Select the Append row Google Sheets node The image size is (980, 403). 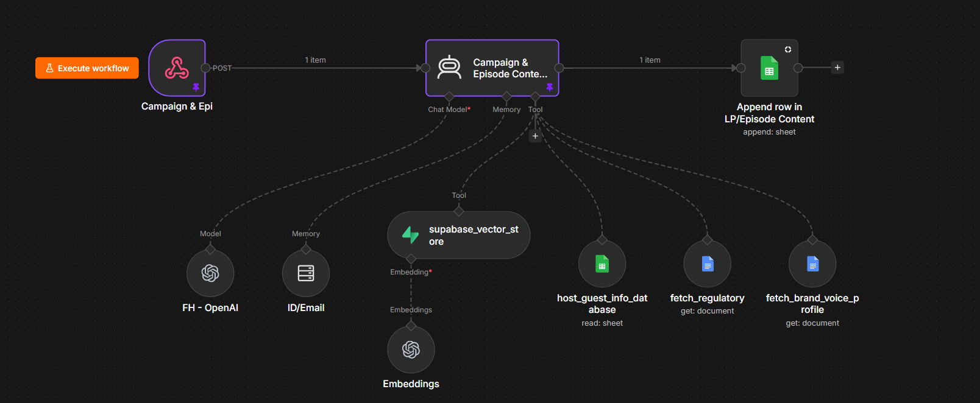pos(769,68)
